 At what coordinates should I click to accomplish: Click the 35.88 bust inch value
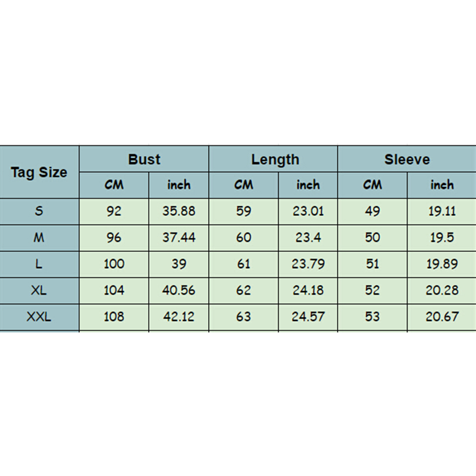[x=179, y=211]
